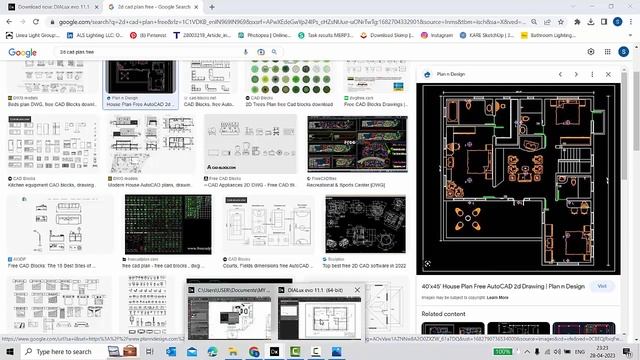Open the Learn More copyright link
The image size is (640, 360).
pos(497,298)
